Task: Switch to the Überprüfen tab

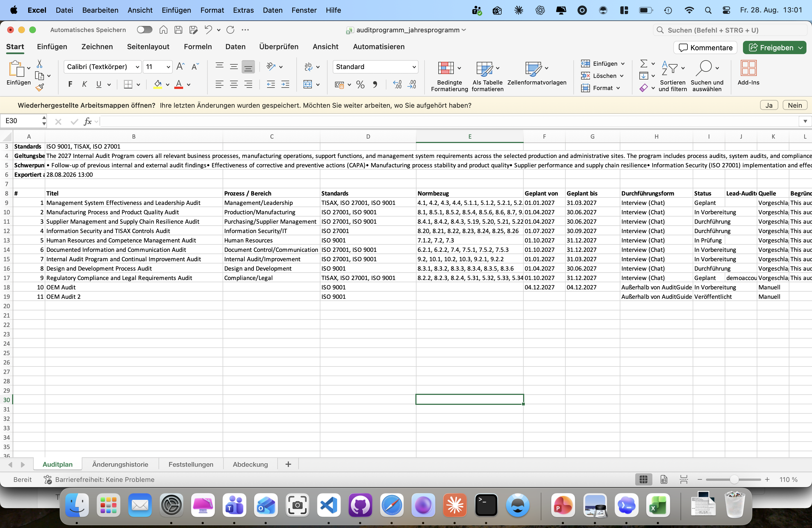Action: click(x=279, y=47)
